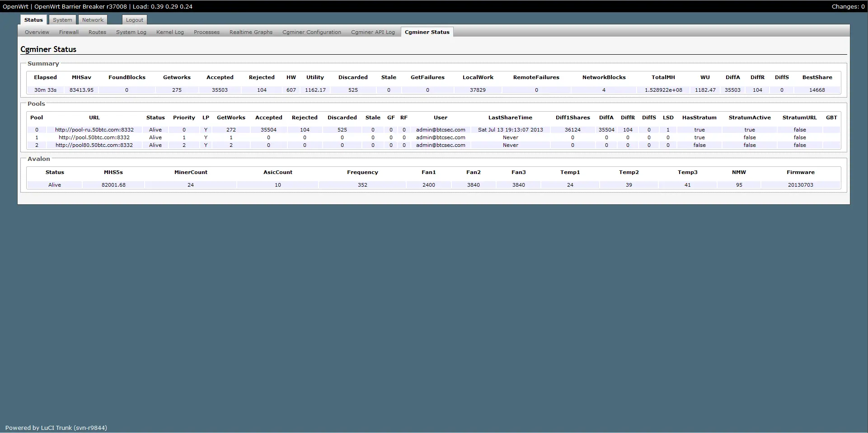Open the Cgminer Configuration subtab
868x433 pixels.
pos(312,32)
